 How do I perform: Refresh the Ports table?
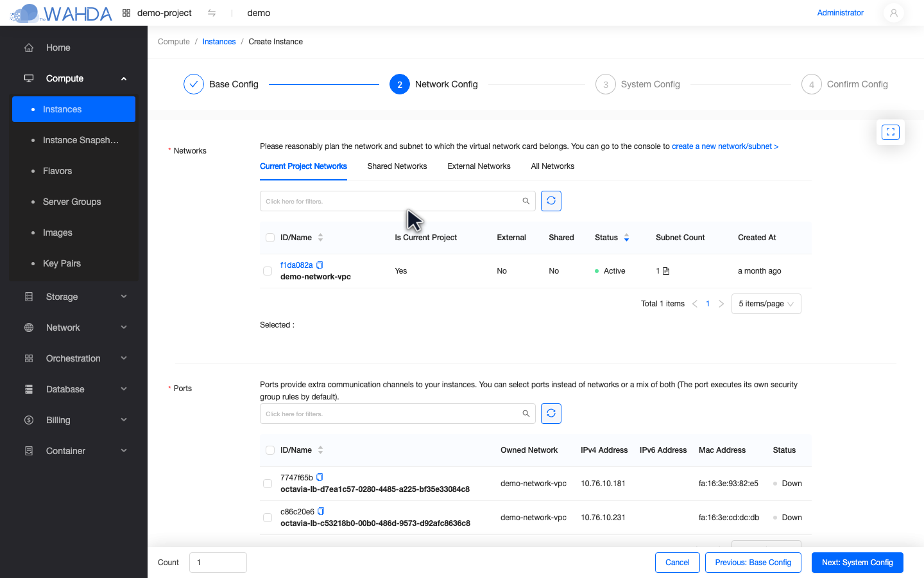551,414
